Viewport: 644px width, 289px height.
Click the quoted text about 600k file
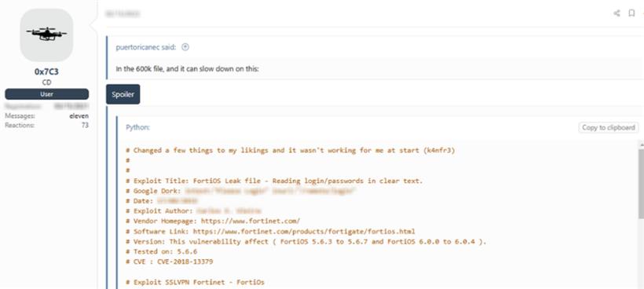click(x=187, y=69)
